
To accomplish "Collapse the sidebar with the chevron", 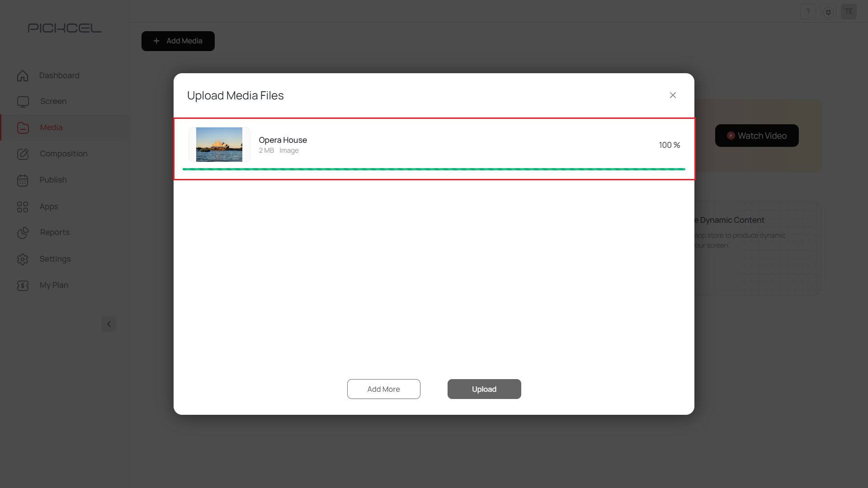I will [108, 324].
